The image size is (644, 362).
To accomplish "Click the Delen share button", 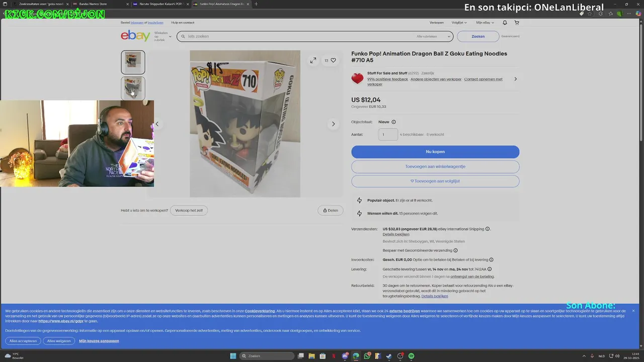I will (x=331, y=211).
